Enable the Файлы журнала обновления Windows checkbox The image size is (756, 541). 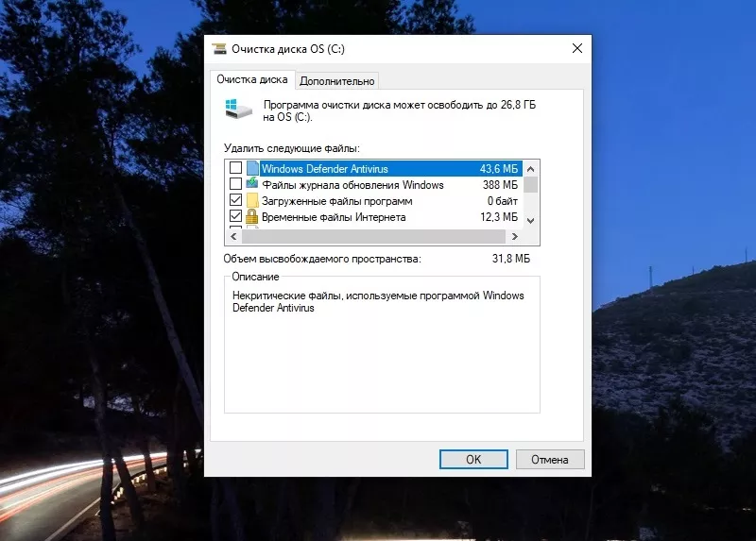(x=235, y=184)
